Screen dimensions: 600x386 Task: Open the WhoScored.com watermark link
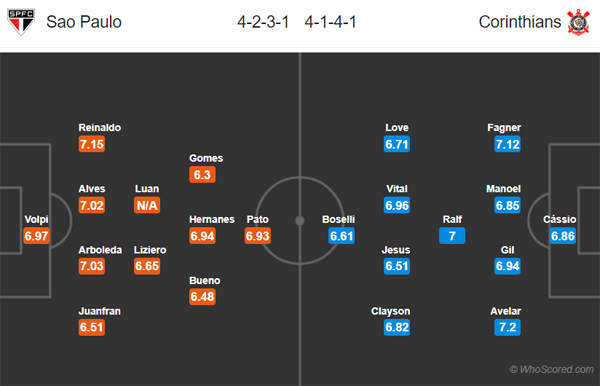point(551,369)
